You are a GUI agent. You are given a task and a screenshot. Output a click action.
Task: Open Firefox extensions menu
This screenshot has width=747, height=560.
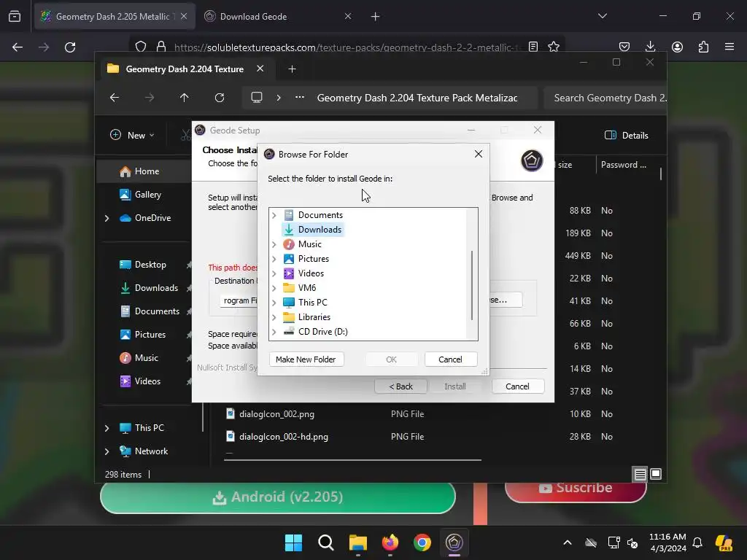703,47
